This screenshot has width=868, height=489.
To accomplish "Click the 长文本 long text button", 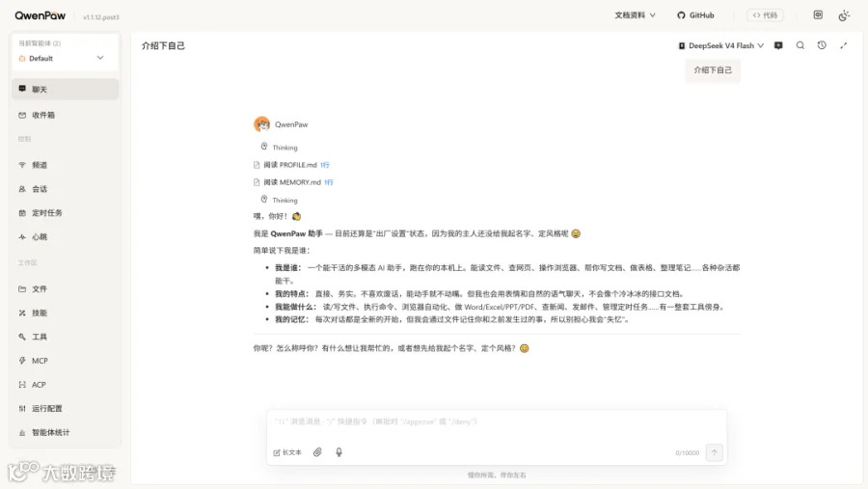I will (x=287, y=452).
